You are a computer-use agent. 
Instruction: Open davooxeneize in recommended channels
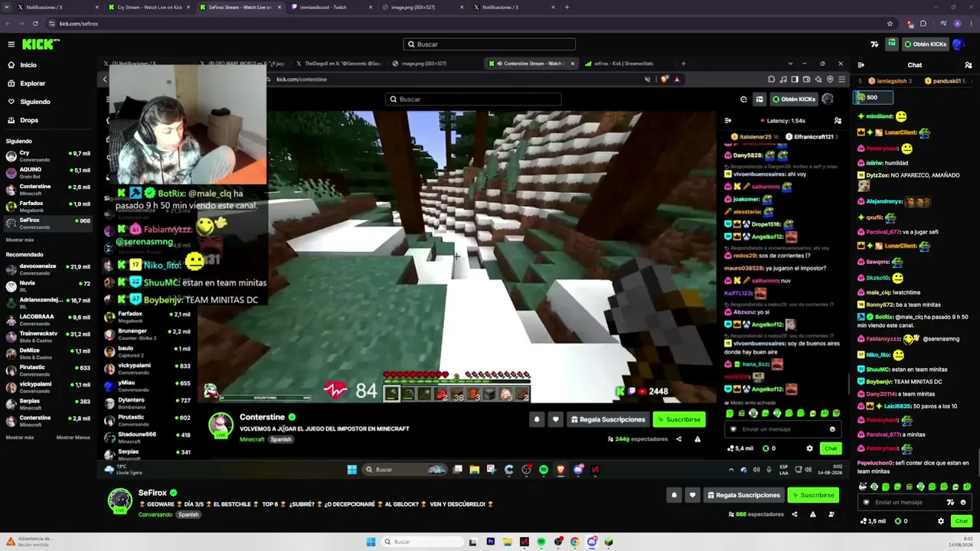click(x=49, y=269)
